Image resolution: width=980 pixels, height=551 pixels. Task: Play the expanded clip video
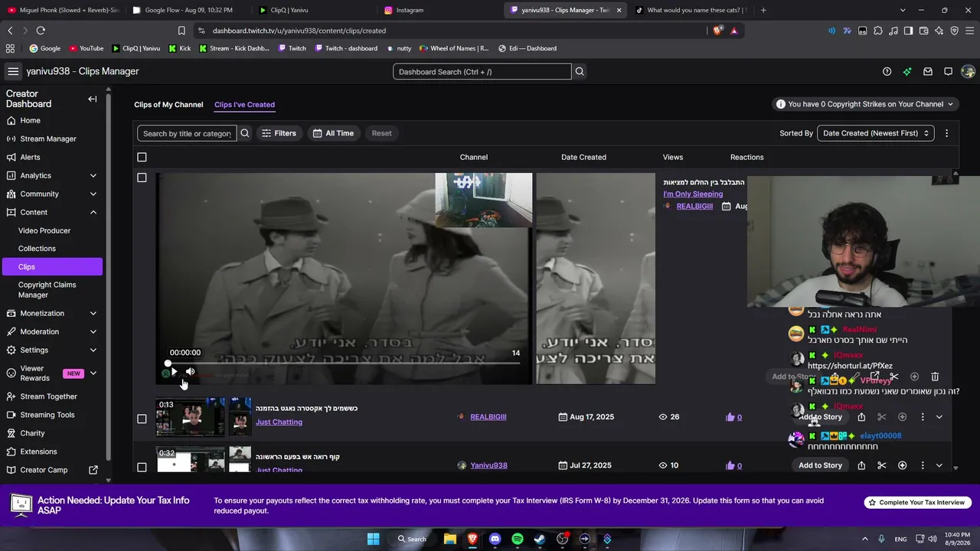point(175,372)
